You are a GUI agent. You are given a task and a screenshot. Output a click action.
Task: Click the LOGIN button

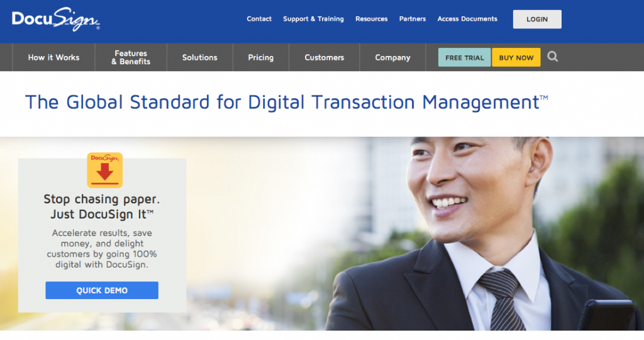coord(537,20)
